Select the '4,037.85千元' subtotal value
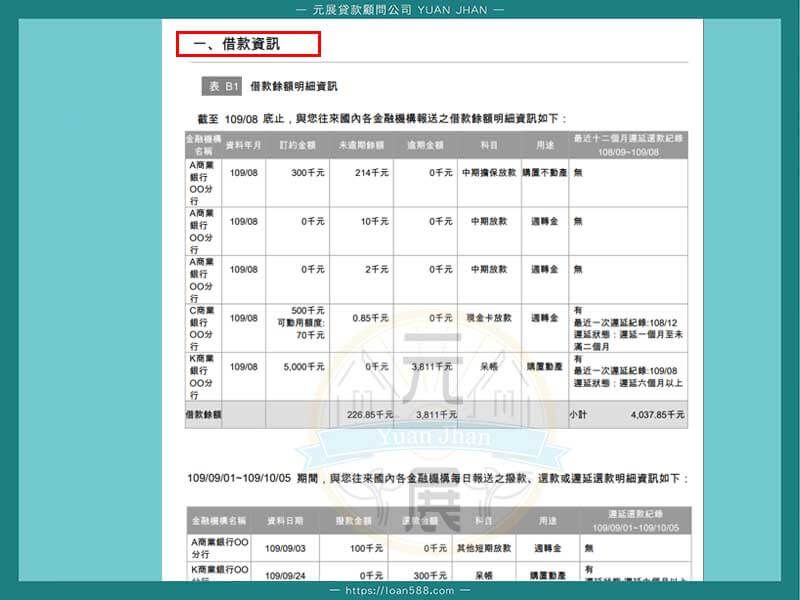Image resolution: width=800 pixels, height=600 pixels. click(658, 415)
